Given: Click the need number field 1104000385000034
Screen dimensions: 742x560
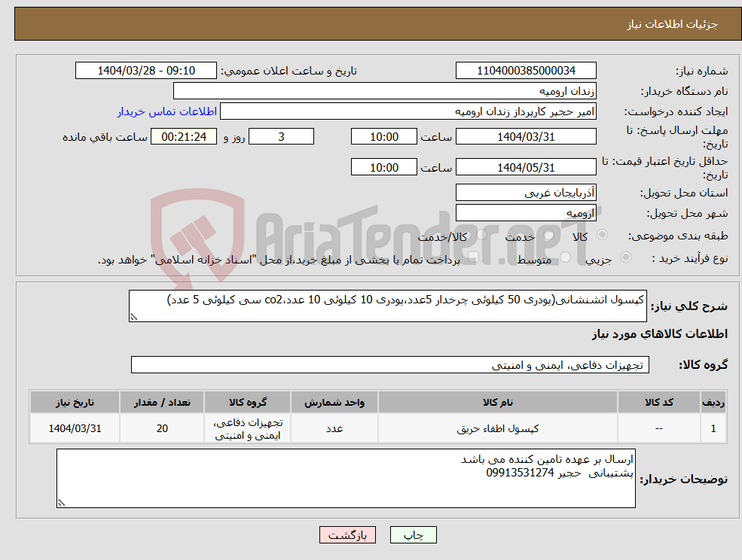Looking at the screenshot, I should point(526,71).
